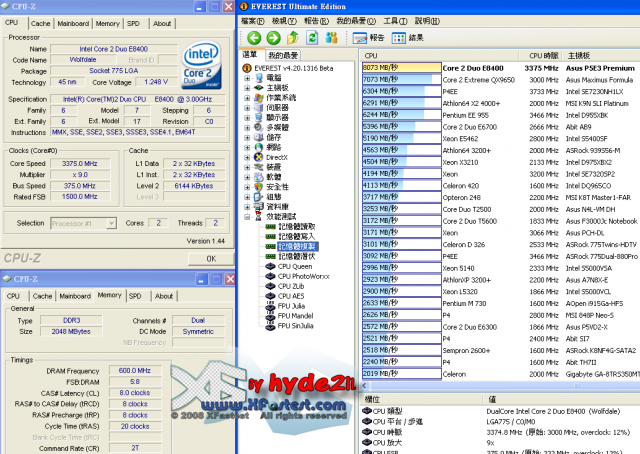This screenshot has height=454, width=640.
Task: Go forward with the green right arrow
Action: click(273, 38)
